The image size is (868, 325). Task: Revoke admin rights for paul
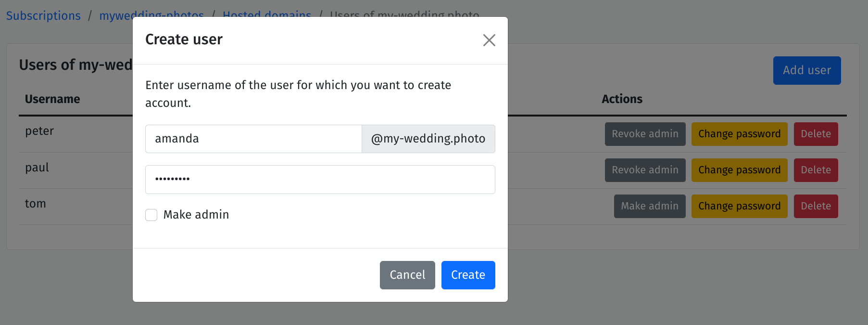click(x=645, y=170)
